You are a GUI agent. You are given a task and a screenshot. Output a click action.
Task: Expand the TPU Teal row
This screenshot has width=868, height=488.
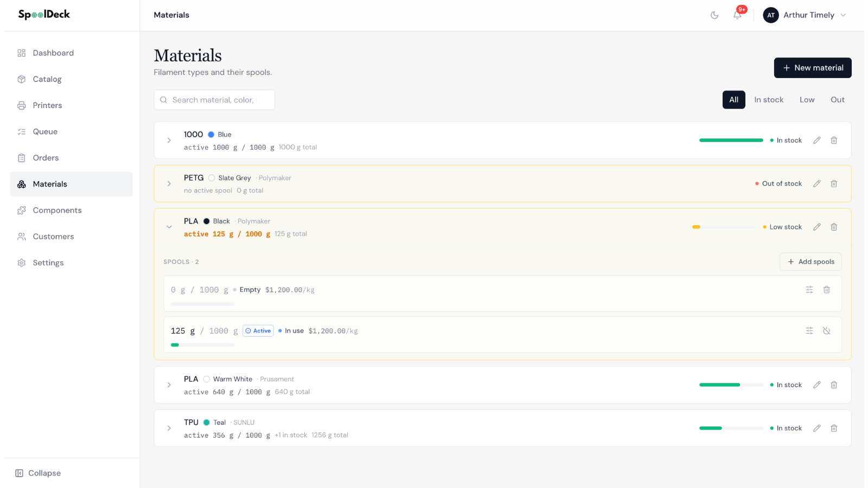click(169, 428)
